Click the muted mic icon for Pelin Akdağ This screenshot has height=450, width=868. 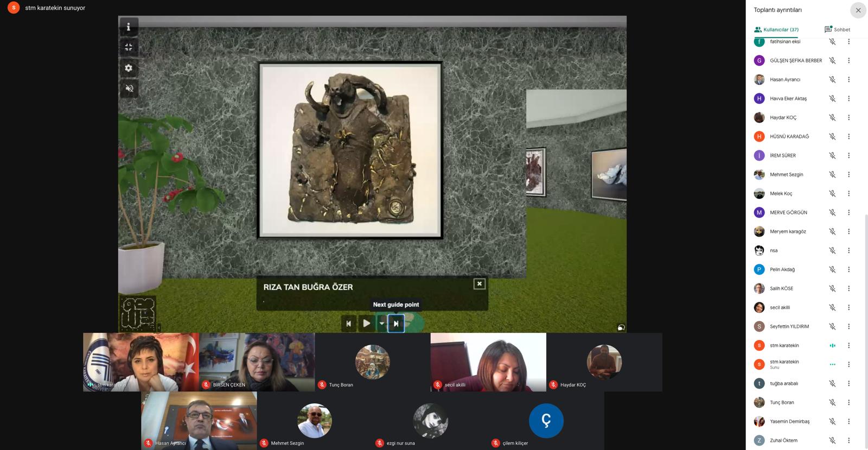[832, 270]
